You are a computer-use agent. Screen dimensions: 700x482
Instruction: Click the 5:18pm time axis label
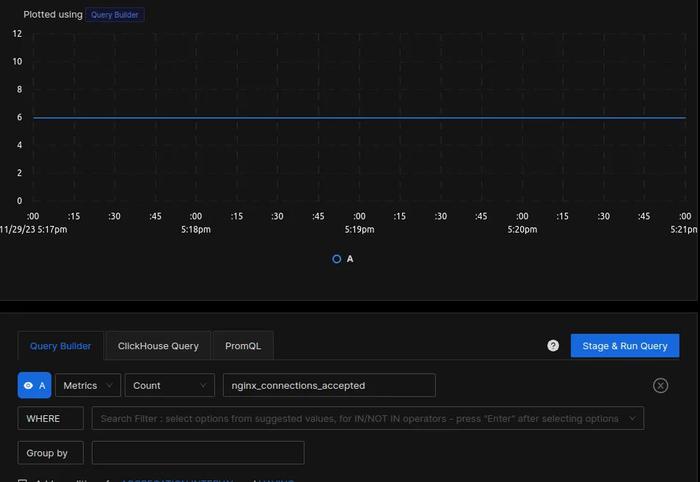point(196,229)
